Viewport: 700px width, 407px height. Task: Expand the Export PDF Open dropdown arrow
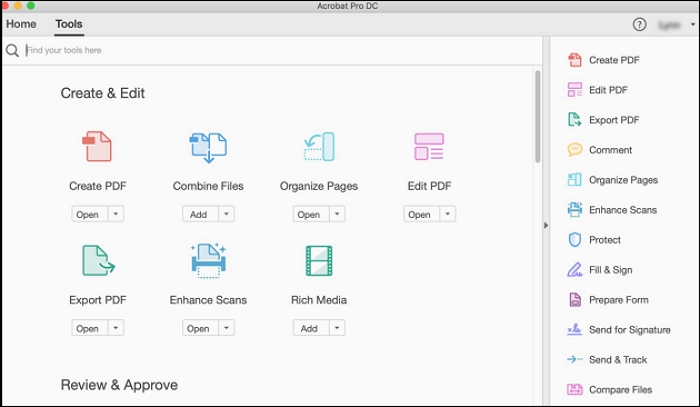coord(116,328)
